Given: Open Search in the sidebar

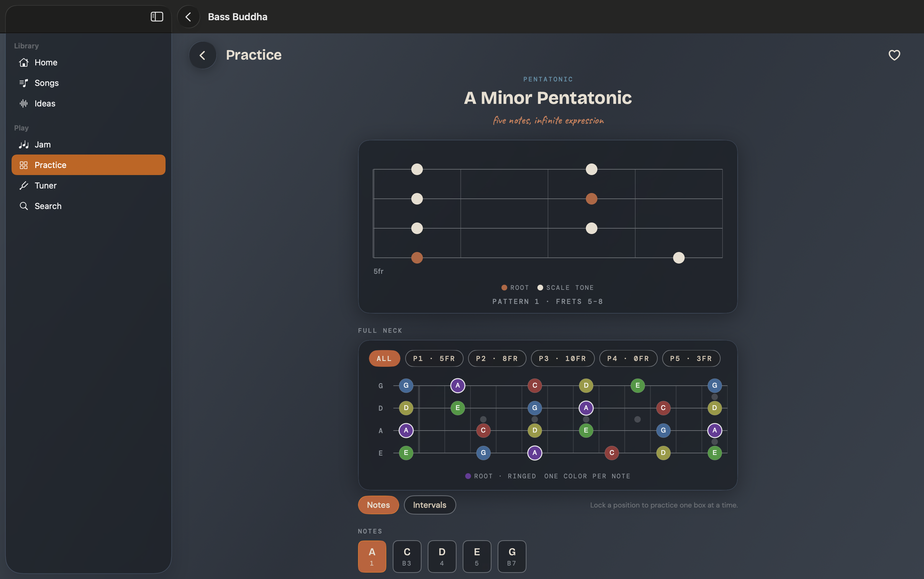Looking at the screenshot, I should coord(89,206).
